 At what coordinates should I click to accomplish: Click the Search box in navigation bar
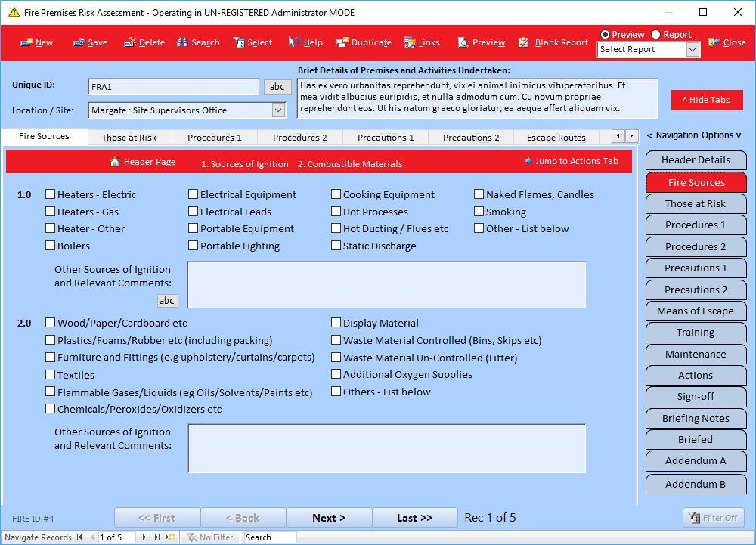[x=270, y=537]
